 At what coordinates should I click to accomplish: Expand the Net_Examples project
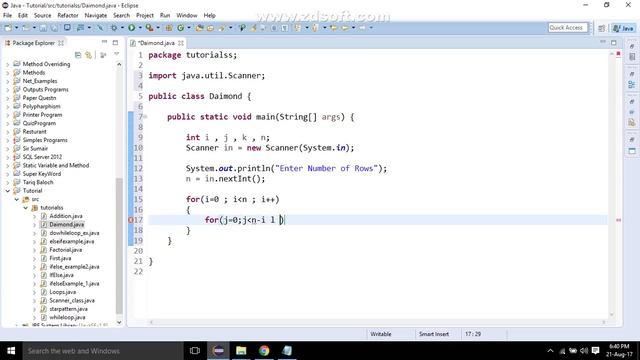pos(7,81)
